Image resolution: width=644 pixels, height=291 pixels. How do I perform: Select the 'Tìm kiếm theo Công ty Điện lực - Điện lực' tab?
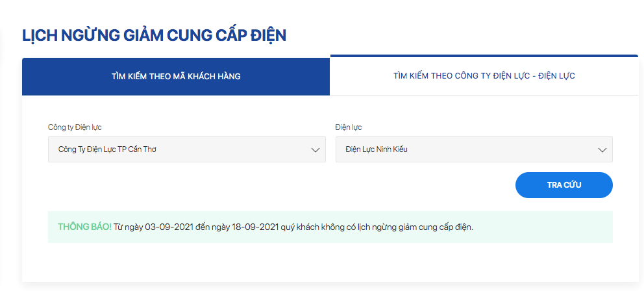click(x=484, y=77)
